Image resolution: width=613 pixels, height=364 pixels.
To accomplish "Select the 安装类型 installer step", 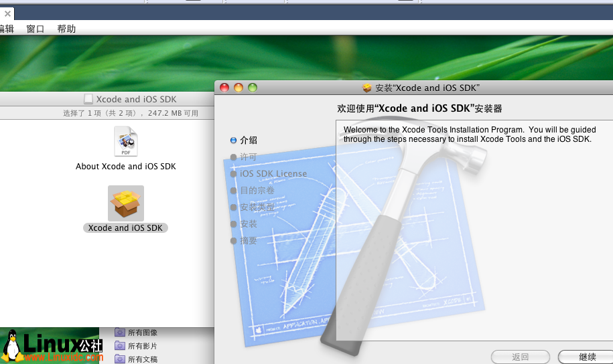I will point(253,207).
